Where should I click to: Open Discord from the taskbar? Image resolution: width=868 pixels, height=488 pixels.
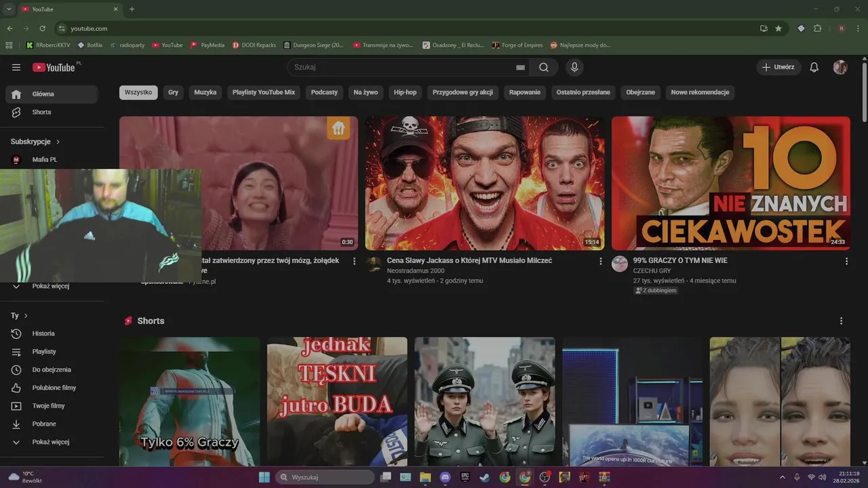[x=445, y=477]
